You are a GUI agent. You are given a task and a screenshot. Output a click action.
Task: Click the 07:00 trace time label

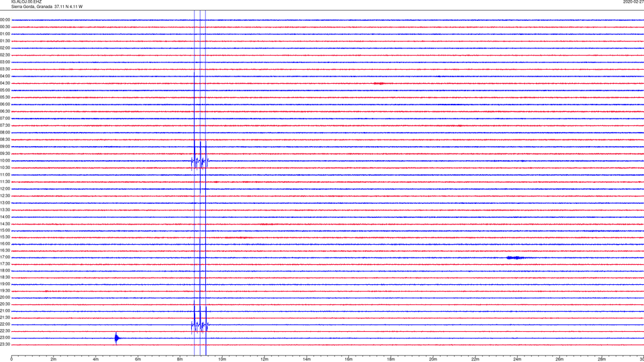coord(5,119)
